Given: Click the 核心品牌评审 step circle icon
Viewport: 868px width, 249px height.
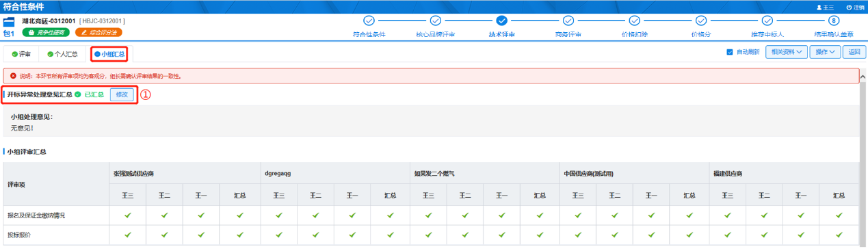Looking at the screenshot, I should pyautogui.click(x=435, y=21).
